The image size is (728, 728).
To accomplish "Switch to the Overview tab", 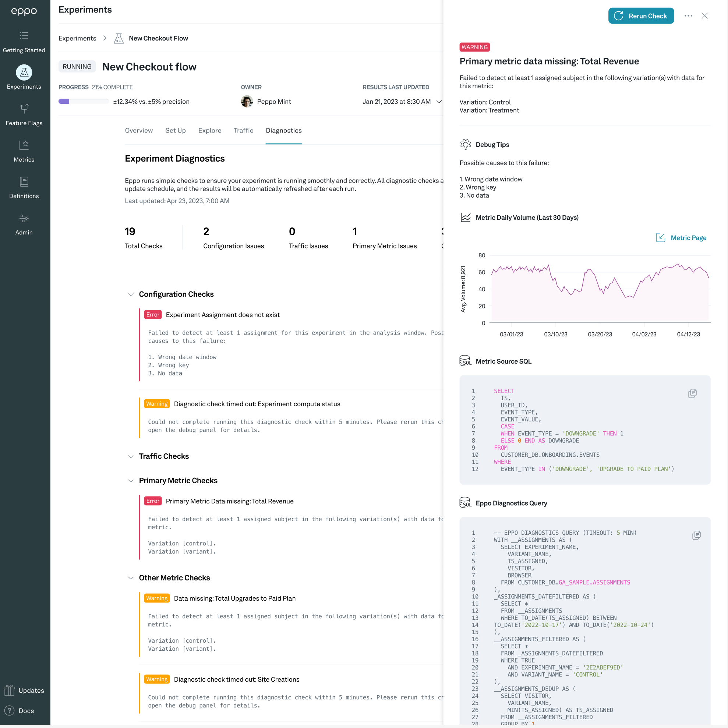I will [139, 130].
